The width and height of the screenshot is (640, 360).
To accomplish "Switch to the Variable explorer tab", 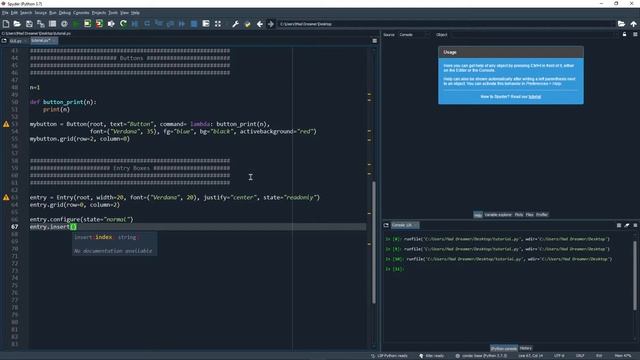I will tap(498, 215).
